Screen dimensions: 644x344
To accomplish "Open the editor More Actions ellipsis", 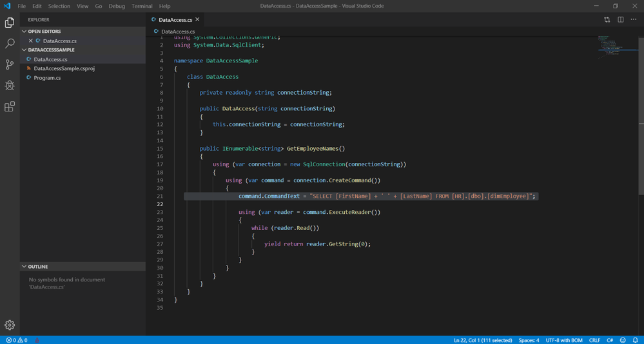I will (634, 20).
